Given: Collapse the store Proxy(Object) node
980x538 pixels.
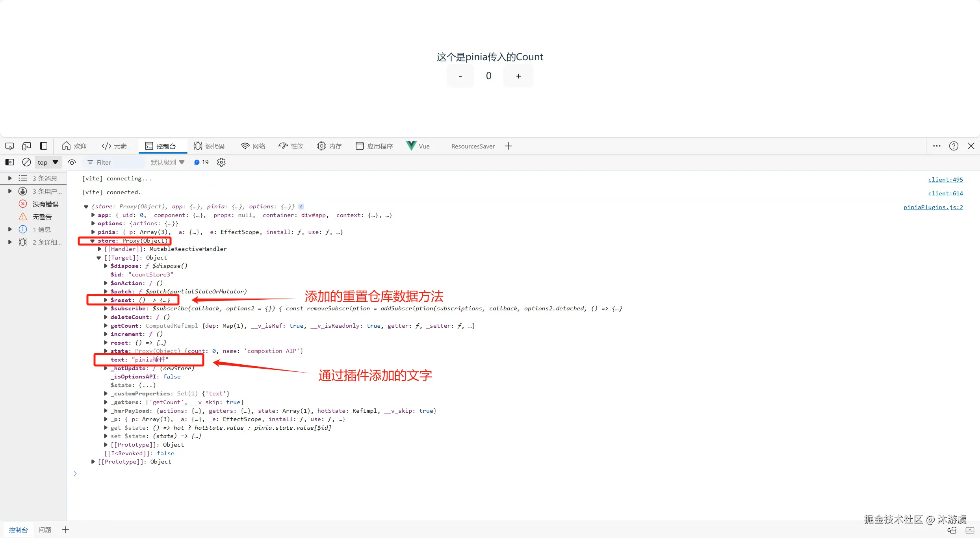Looking at the screenshot, I should pyautogui.click(x=92, y=241).
